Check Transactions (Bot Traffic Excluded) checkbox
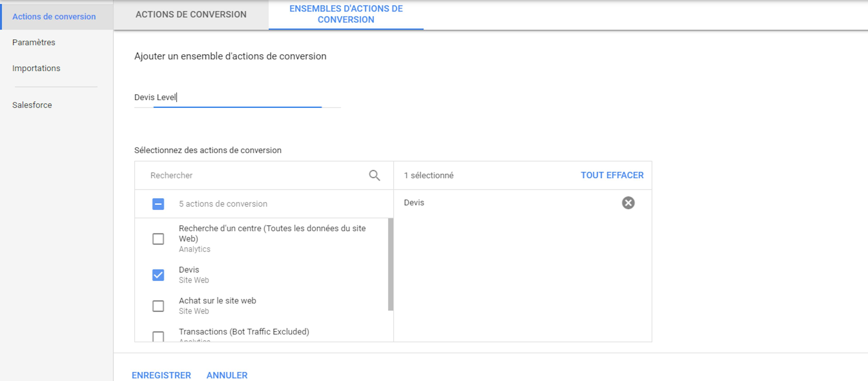 coord(158,336)
